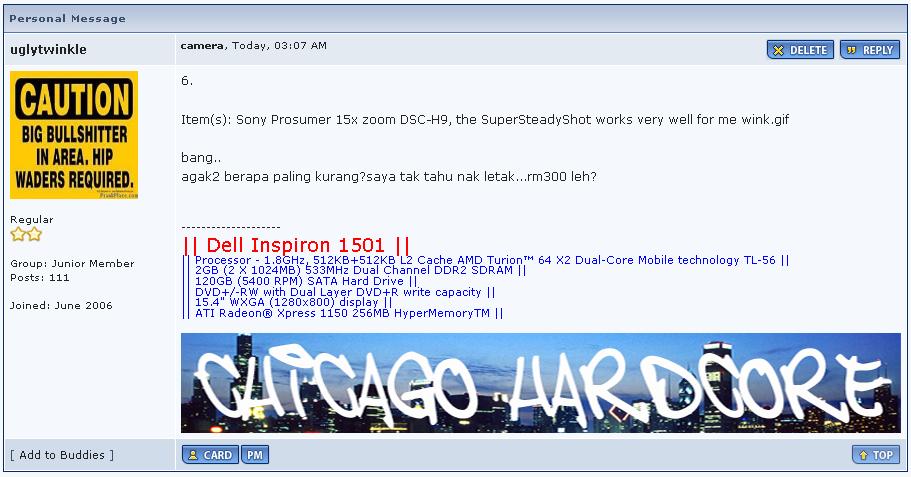Open the uglytwinkle username link
Screen dimensions: 911x477
pyautogui.click(x=48, y=49)
